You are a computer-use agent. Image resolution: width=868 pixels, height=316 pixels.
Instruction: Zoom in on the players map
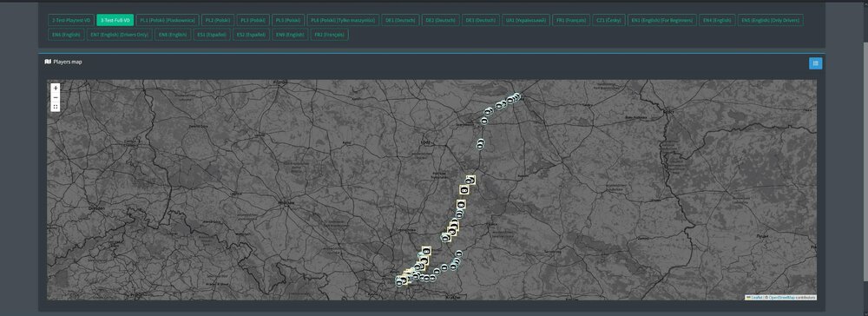click(56, 88)
